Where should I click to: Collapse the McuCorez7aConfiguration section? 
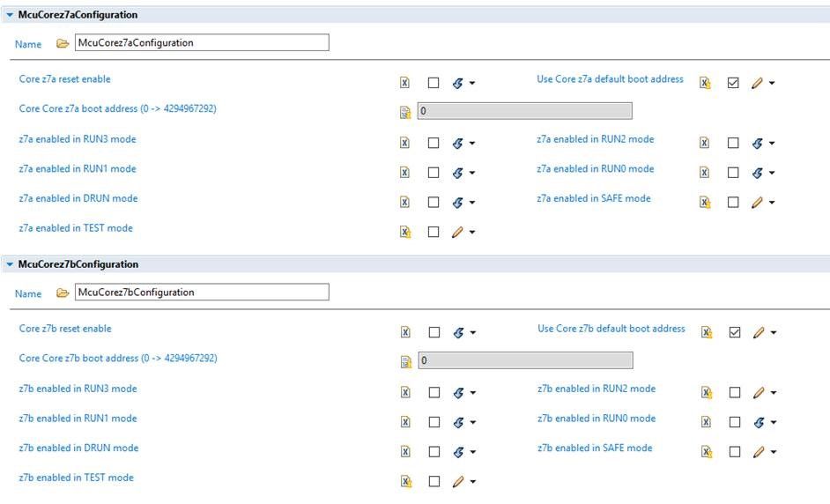[10, 15]
